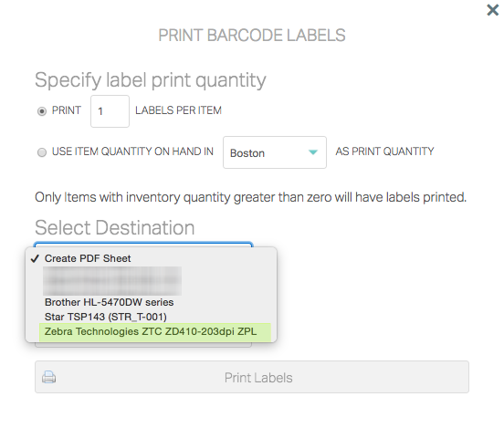This screenshot has height=428, width=504.
Task: Click the focused destination select field edge
Action: (143, 245)
